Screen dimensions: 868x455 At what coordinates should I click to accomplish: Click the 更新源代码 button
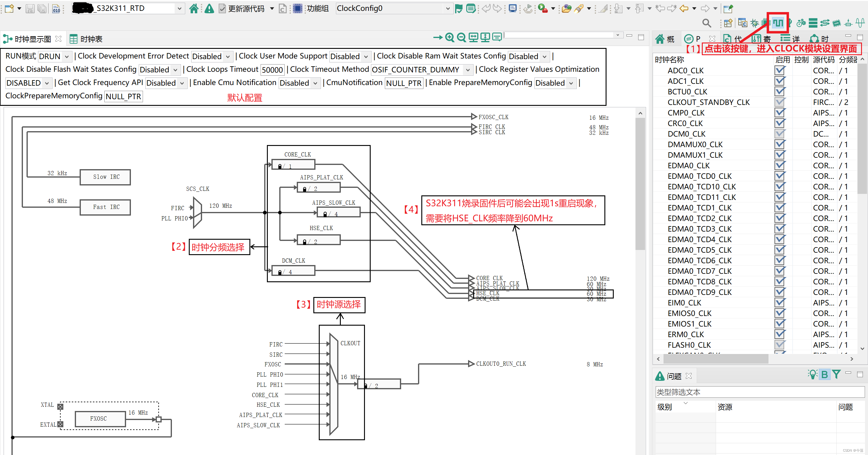pyautogui.click(x=246, y=8)
